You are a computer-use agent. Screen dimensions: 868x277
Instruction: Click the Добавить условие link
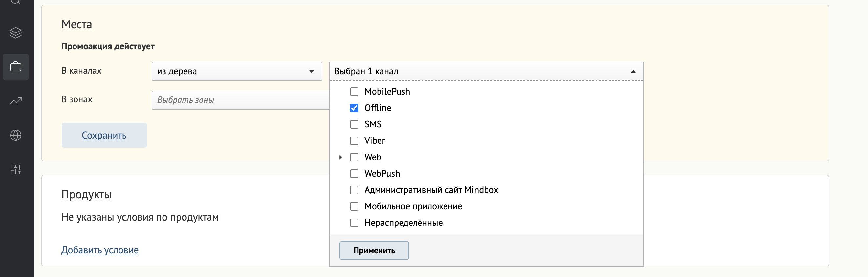point(100,250)
